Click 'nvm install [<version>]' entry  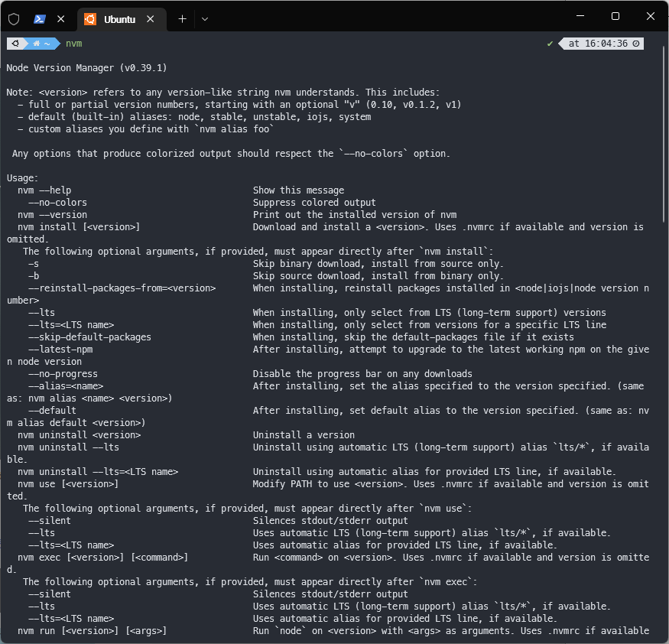pos(79,227)
